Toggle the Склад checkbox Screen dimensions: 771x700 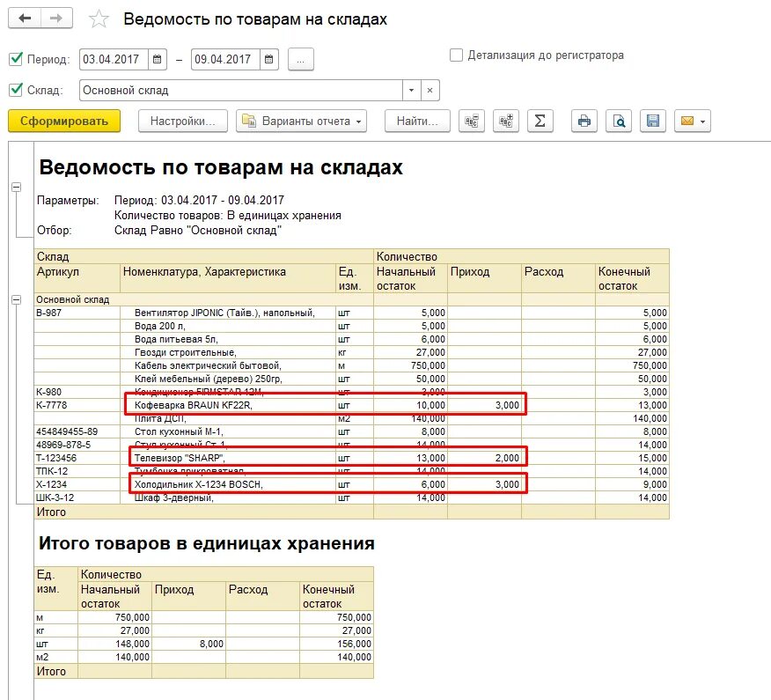[x=16, y=90]
